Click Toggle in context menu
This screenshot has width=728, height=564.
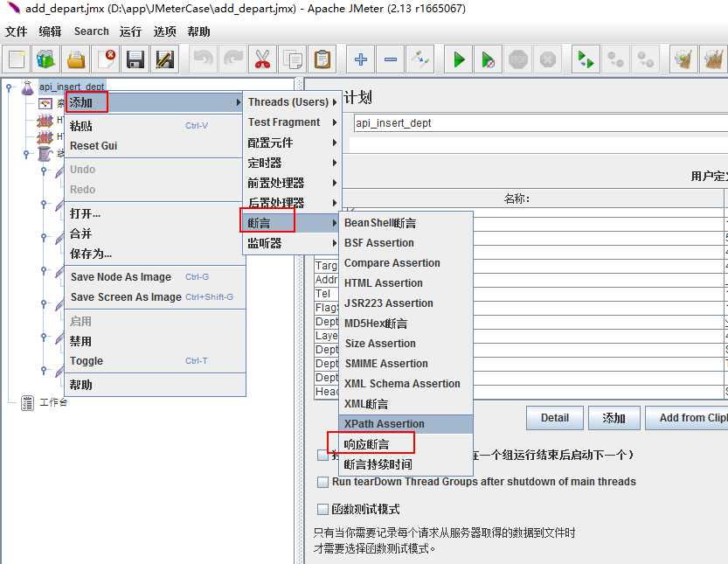[154, 361]
